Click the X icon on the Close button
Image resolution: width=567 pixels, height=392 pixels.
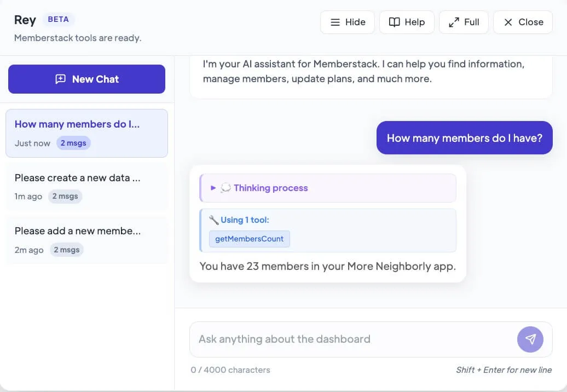(507, 22)
